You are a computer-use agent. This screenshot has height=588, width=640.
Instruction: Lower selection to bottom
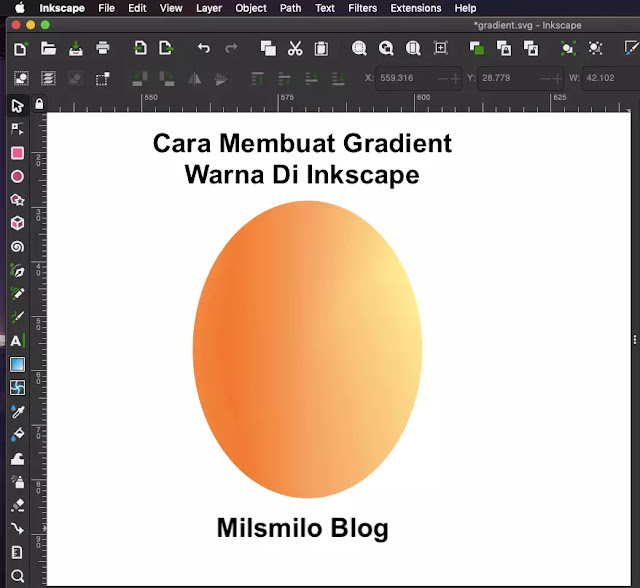338,78
